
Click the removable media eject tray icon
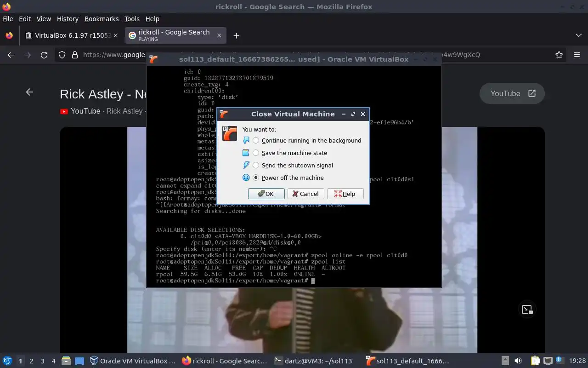pyautogui.click(x=505, y=361)
